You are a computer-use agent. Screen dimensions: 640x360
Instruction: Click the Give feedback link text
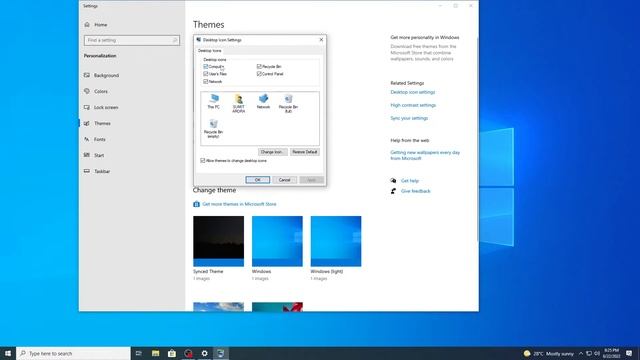[x=416, y=191]
